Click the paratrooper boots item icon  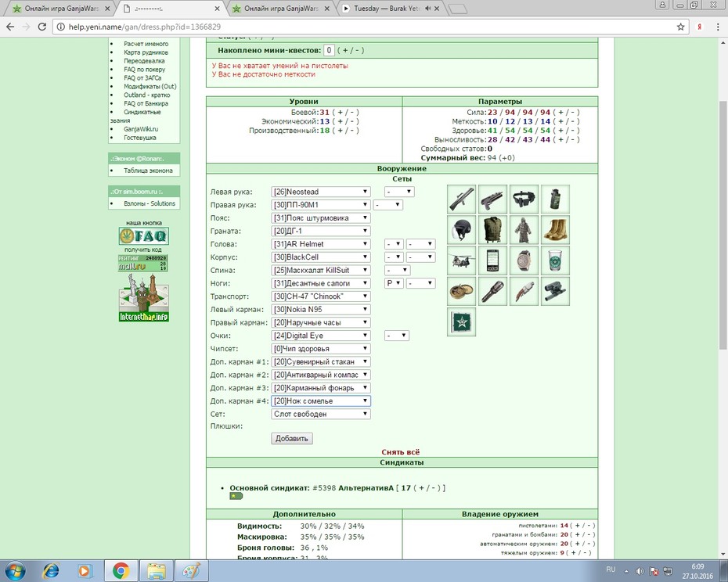point(555,230)
